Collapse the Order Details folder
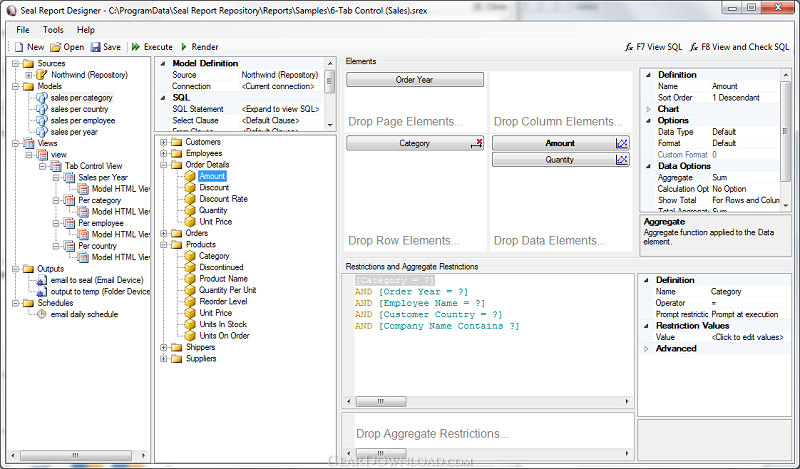The width and height of the screenshot is (800, 469). click(x=164, y=165)
